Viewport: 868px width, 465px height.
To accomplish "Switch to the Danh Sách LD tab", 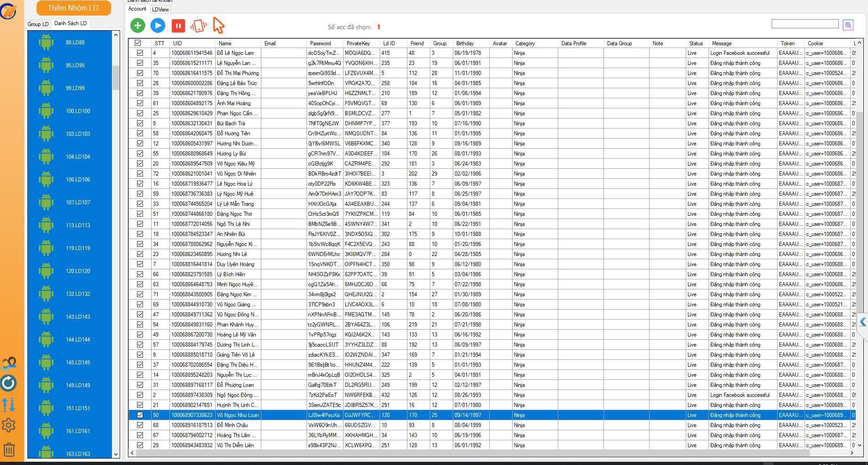I will tap(70, 23).
